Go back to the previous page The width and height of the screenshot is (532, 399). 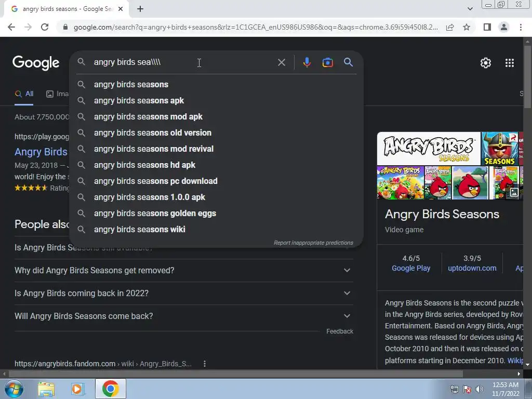[x=11, y=27]
